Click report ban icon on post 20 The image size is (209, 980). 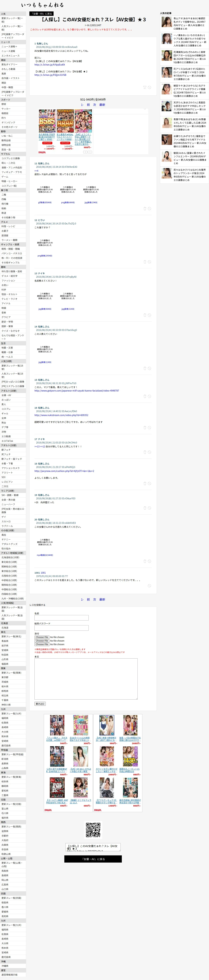149,561
